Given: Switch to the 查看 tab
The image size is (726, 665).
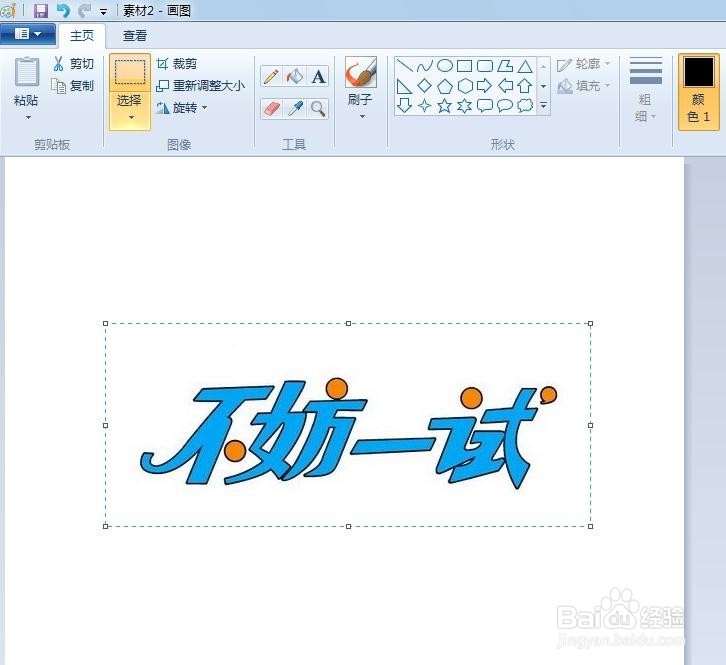Looking at the screenshot, I should click(x=135, y=36).
